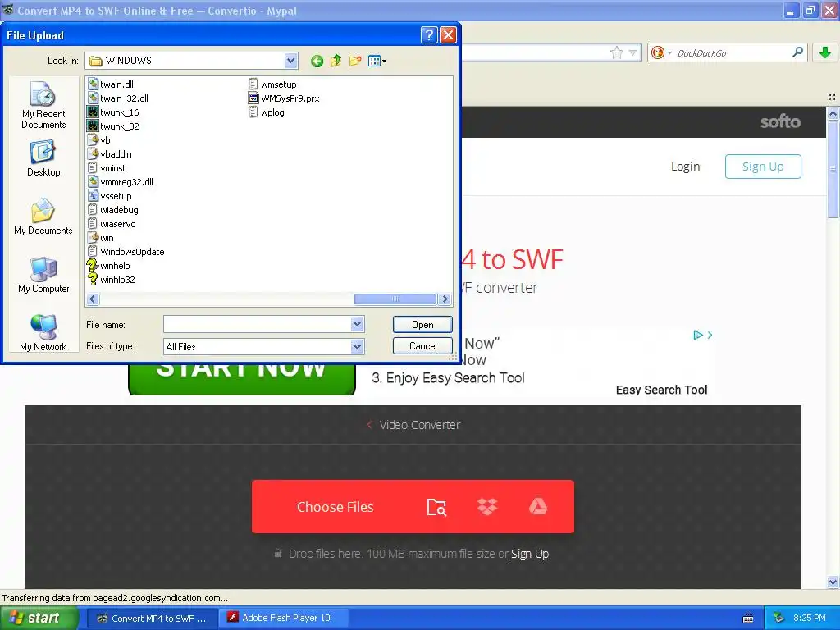Screen dimensions: 840x630
Task: Click file list scrollbar left arrow
Action: coord(93,299)
